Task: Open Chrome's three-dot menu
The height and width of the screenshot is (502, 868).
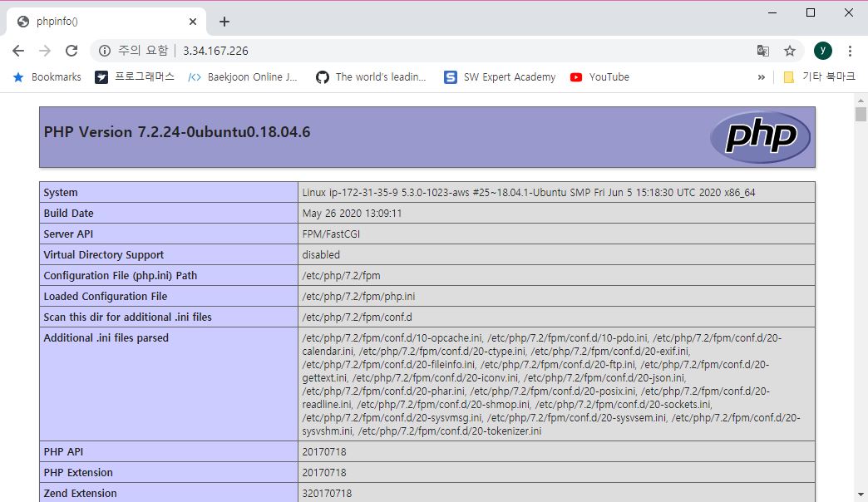Action: pyautogui.click(x=850, y=51)
